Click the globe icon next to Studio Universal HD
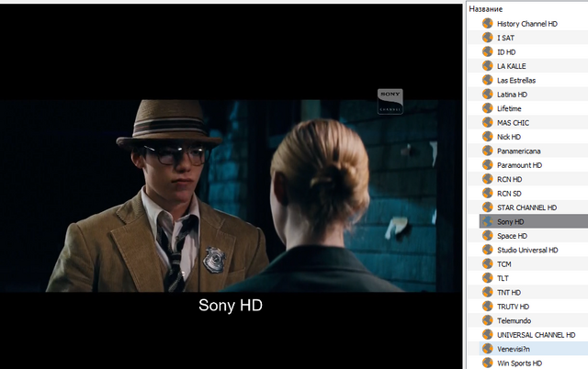588x369 pixels. (488, 250)
